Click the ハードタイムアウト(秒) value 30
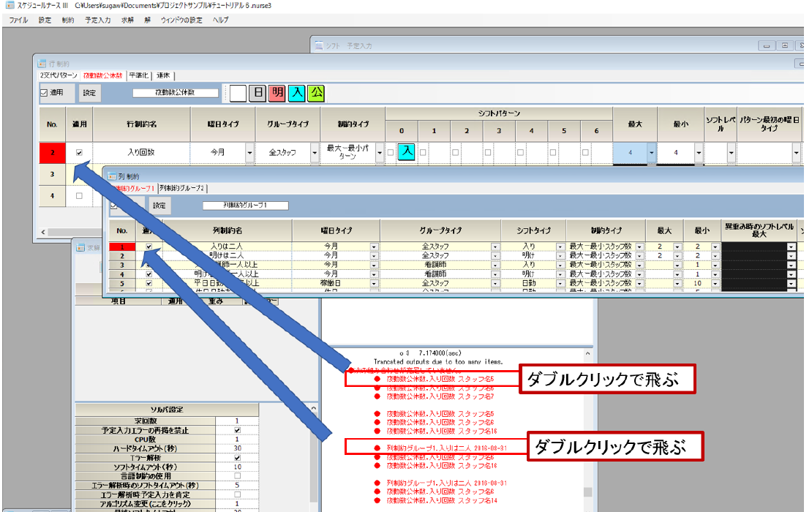 click(x=237, y=448)
